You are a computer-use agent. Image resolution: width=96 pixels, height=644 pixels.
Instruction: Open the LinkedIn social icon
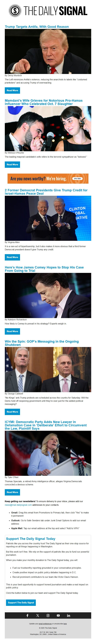68,615
